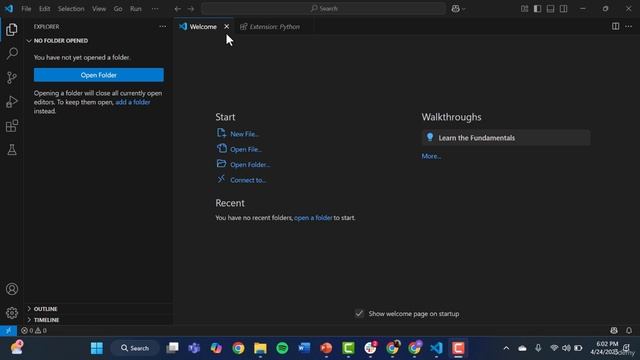Click the title bar command search field

(x=323, y=9)
